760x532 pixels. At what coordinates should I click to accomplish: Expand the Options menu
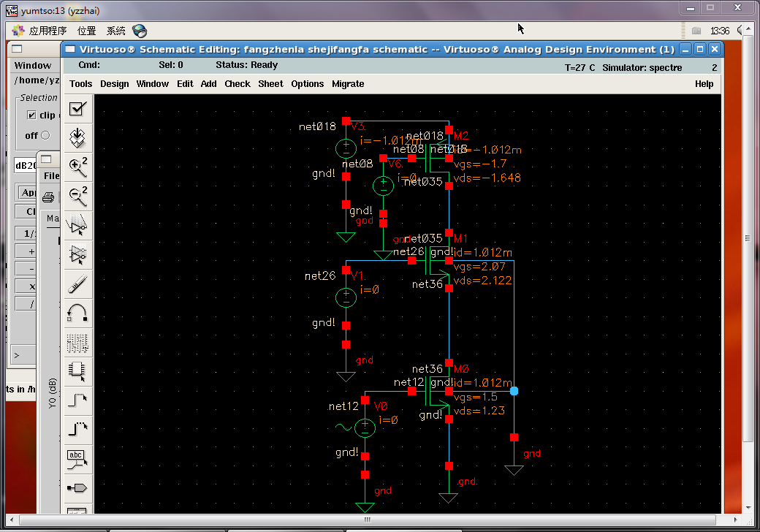307,84
